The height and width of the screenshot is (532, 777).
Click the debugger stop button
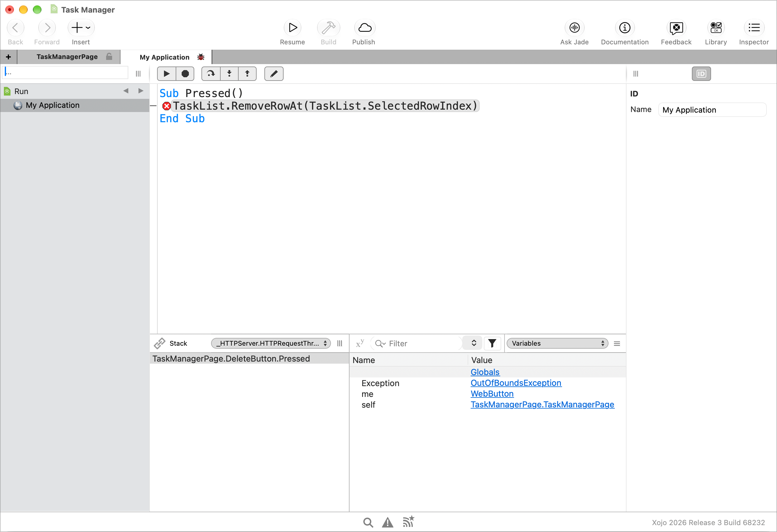tap(185, 73)
